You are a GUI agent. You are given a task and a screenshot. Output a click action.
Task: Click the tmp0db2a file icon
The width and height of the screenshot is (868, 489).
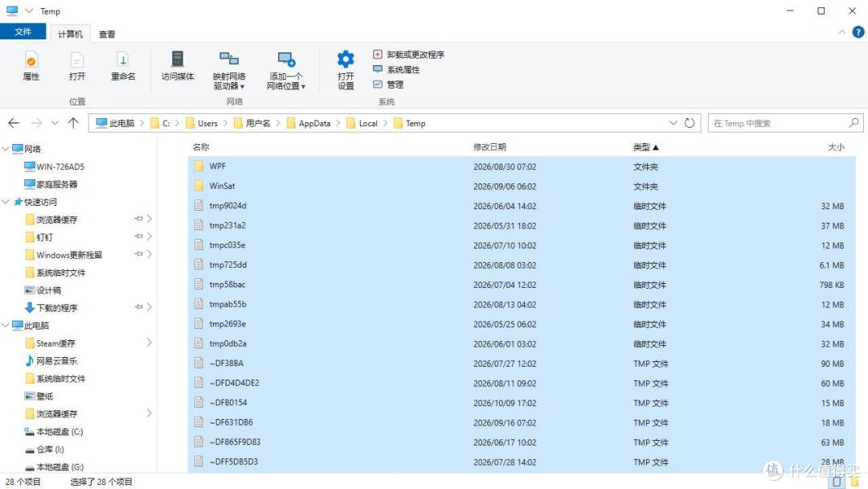(x=199, y=343)
